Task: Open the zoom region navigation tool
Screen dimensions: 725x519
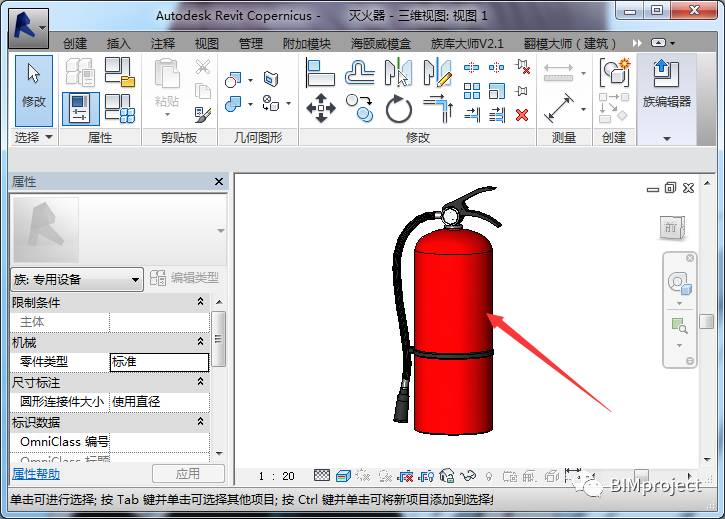Action: (679, 326)
